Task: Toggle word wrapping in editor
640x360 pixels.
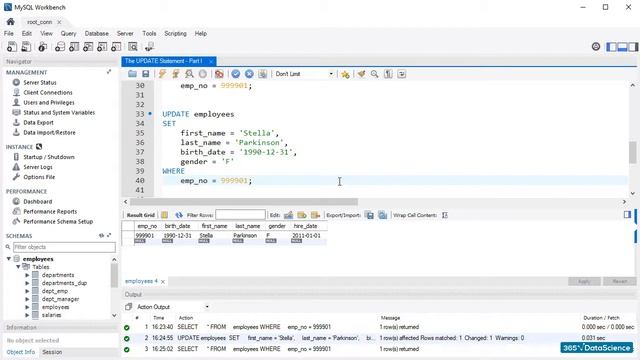Action: pos(402,74)
